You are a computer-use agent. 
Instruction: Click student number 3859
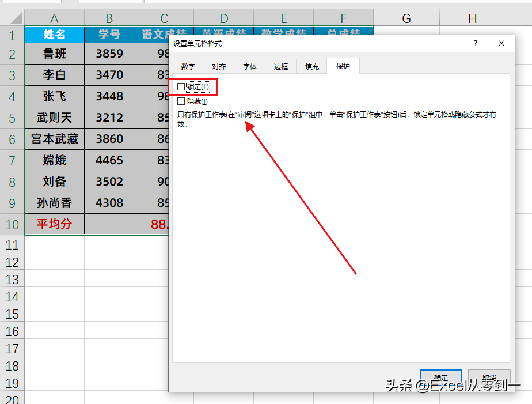(109, 54)
